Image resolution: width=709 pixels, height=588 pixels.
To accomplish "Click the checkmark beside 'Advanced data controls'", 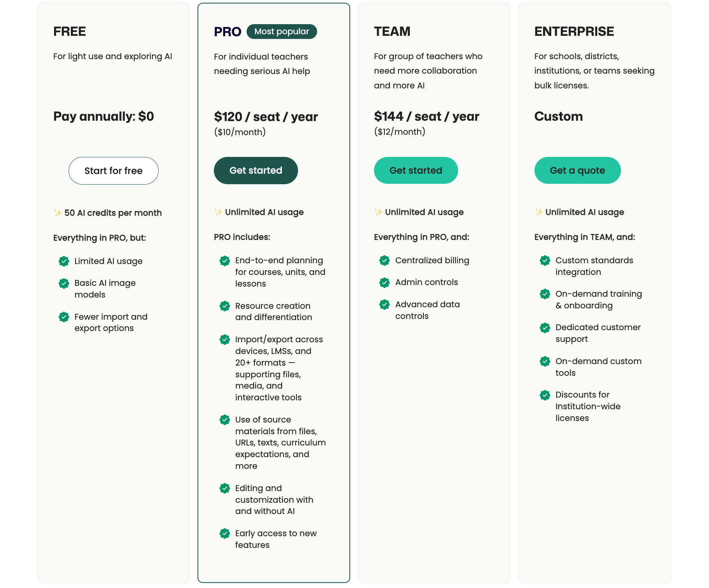I will [x=385, y=304].
